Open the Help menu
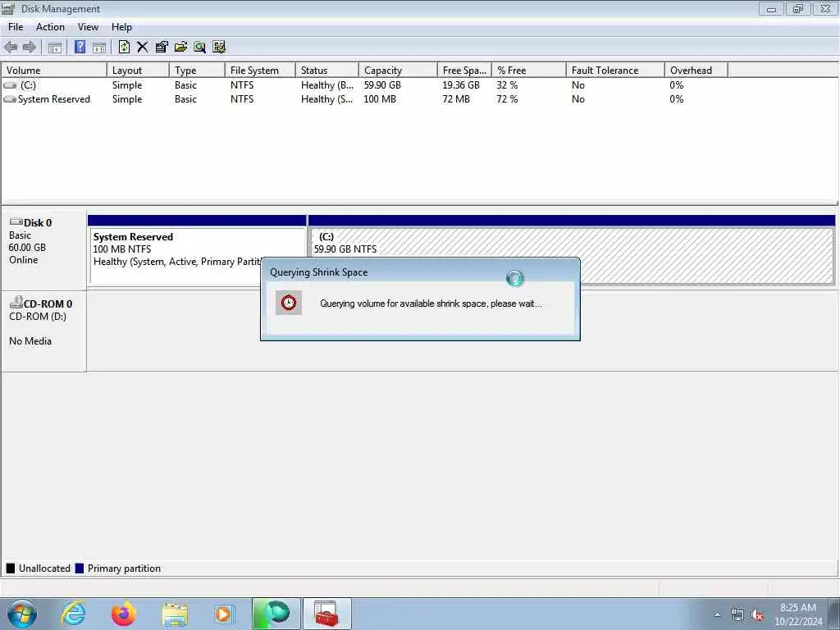This screenshot has width=840, height=630. [x=121, y=27]
